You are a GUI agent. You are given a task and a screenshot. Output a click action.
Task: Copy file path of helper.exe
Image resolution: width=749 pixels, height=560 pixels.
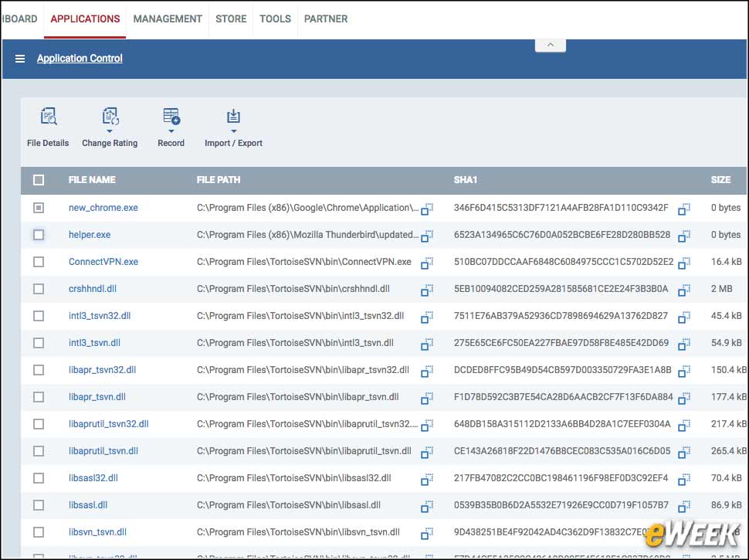[x=426, y=236]
